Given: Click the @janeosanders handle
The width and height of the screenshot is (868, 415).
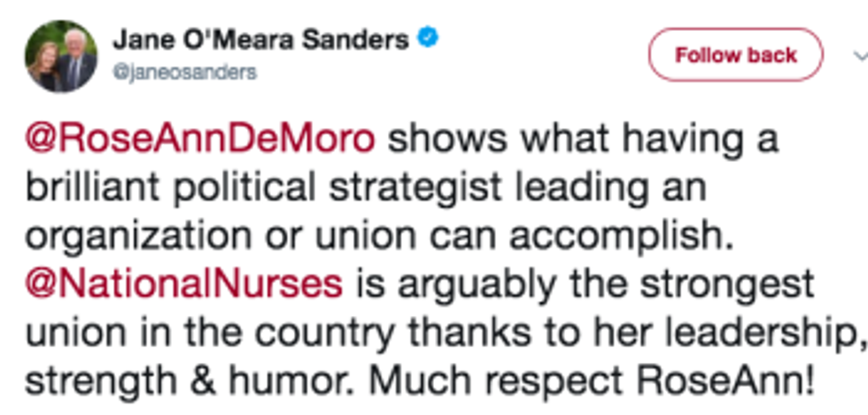Looking at the screenshot, I should click(184, 73).
